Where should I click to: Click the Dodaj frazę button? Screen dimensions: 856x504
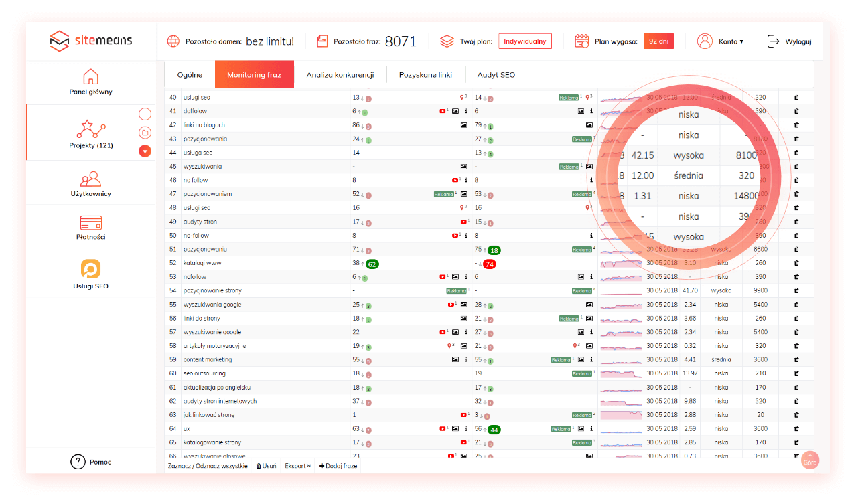tap(338, 466)
